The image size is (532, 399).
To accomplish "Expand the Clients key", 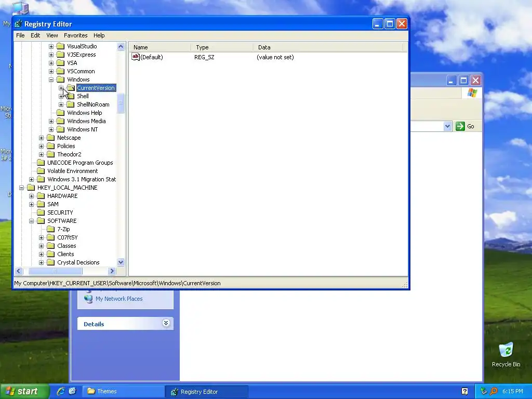I will coord(41,254).
